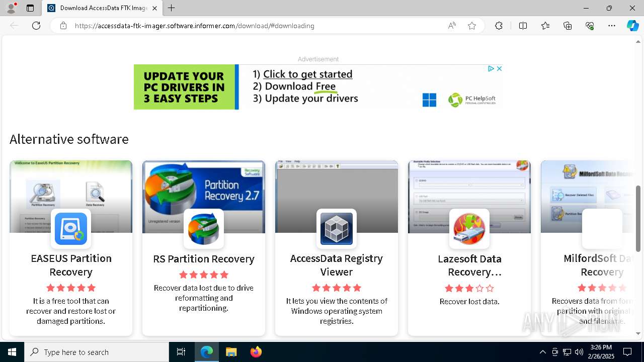Open the AdChoices info icon
The image size is (644, 362).
click(x=491, y=69)
